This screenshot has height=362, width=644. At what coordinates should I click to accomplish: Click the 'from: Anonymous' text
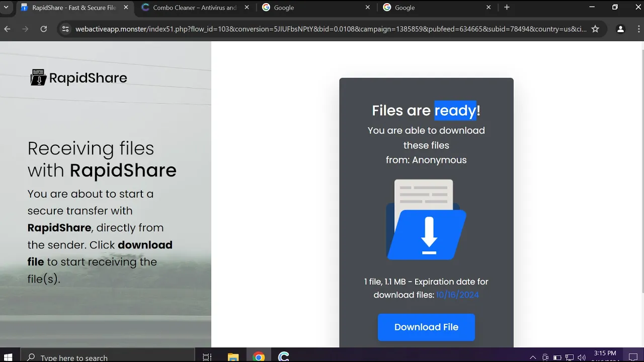(x=426, y=160)
